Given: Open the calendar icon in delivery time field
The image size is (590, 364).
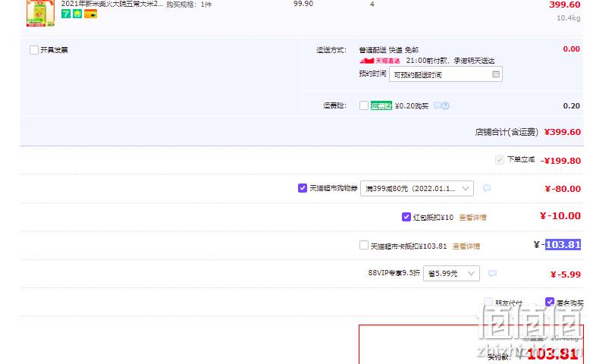Looking at the screenshot, I should (496, 74).
